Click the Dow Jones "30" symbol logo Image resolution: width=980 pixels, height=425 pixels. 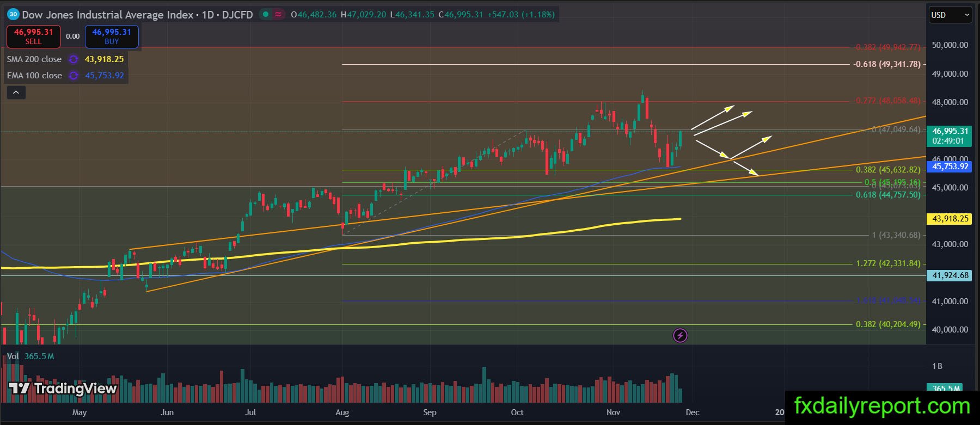point(13,15)
